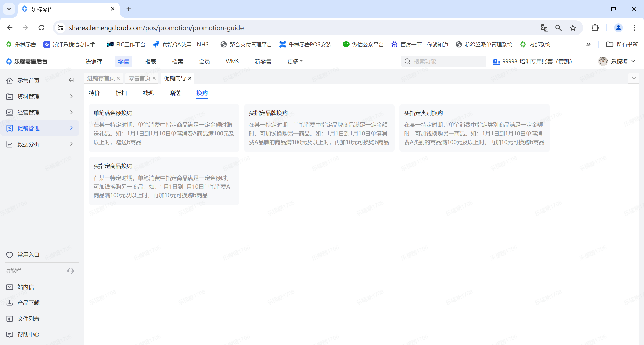
Task: Go back to previous page
Action: pyautogui.click(x=10, y=28)
